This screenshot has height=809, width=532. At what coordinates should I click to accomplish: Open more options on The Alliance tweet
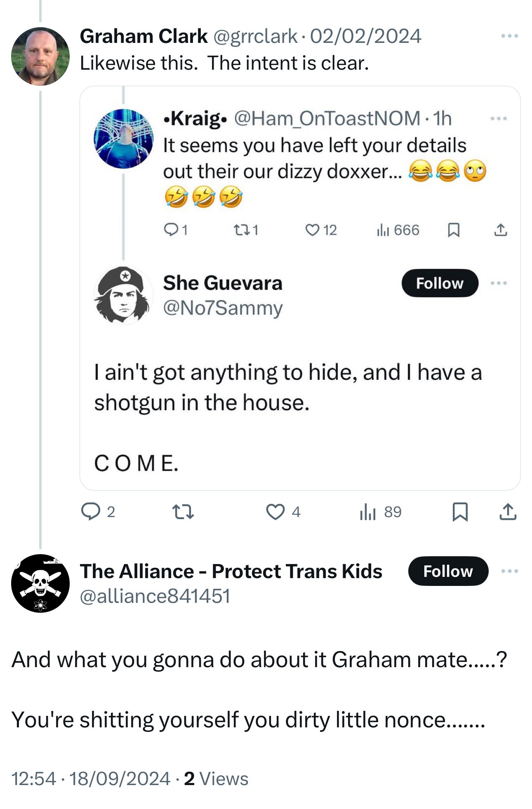point(509,571)
